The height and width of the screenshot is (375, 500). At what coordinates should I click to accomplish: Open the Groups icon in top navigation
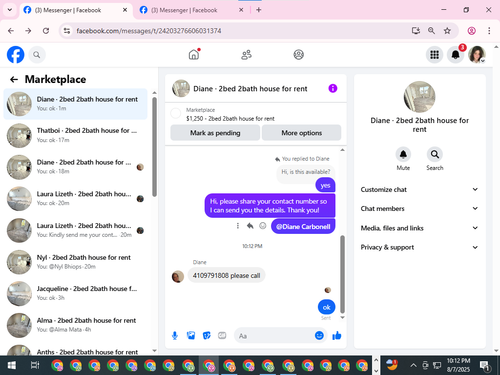click(x=298, y=55)
